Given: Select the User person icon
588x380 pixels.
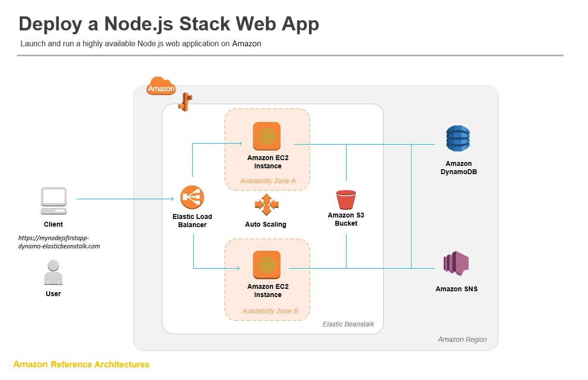Looking at the screenshot, I should [x=53, y=272].
